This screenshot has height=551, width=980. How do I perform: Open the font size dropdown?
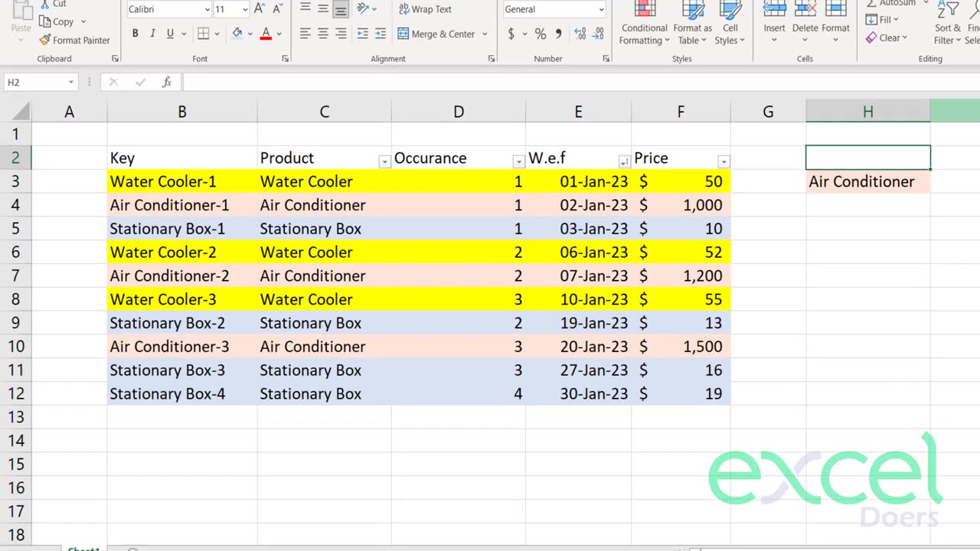click(245, 9)
